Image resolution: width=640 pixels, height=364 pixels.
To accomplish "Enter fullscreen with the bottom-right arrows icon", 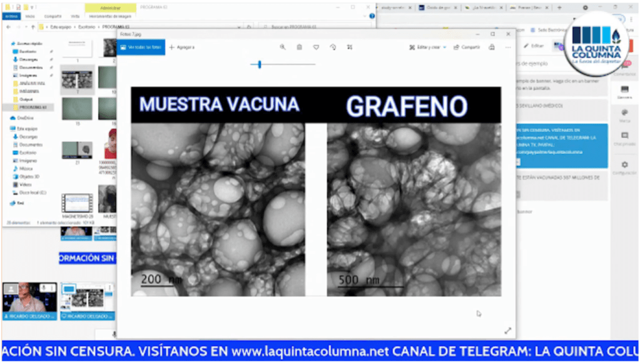I will (507, 330).
